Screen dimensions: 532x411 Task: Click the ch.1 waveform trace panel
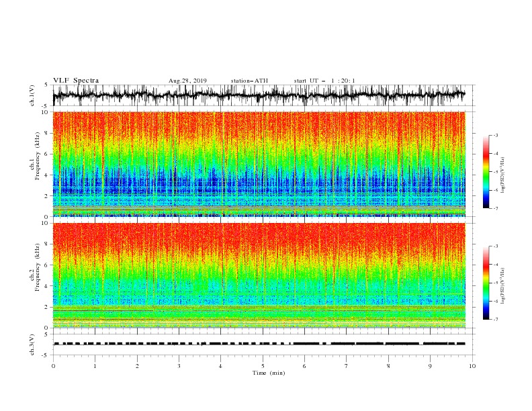[x=264, y=95]
